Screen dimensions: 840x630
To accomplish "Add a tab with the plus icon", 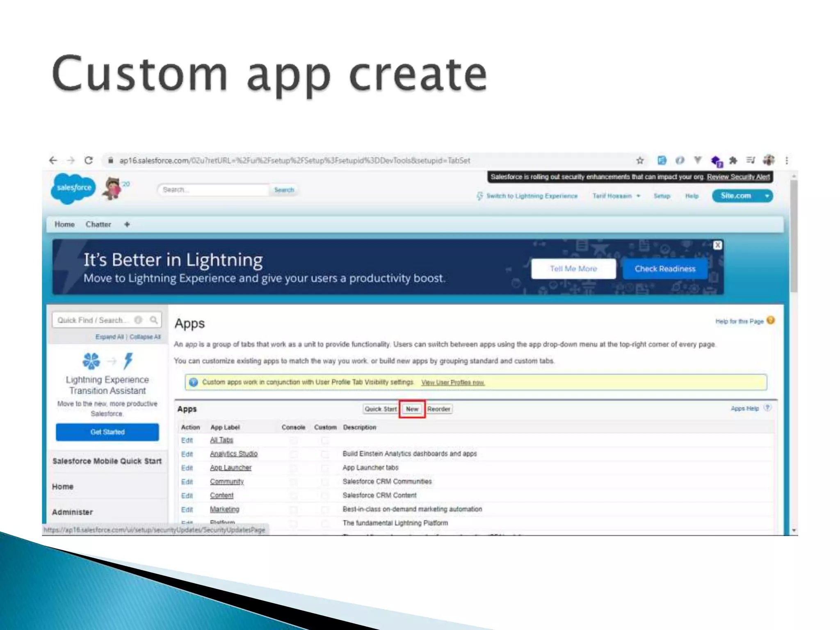I will [127, 224].
